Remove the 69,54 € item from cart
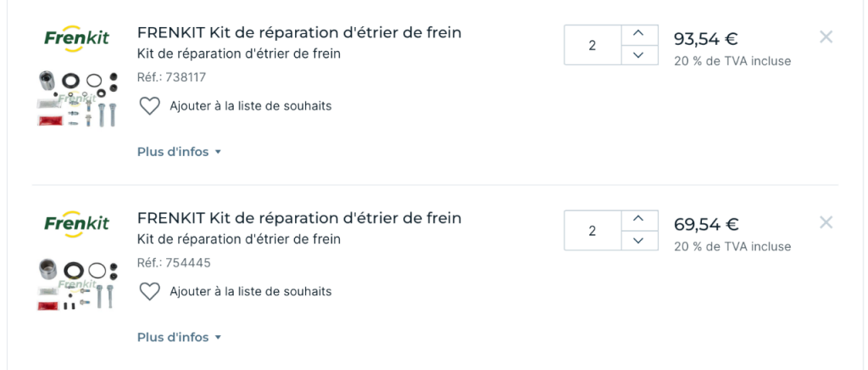 pyautogui.click(x=826, y=222)
